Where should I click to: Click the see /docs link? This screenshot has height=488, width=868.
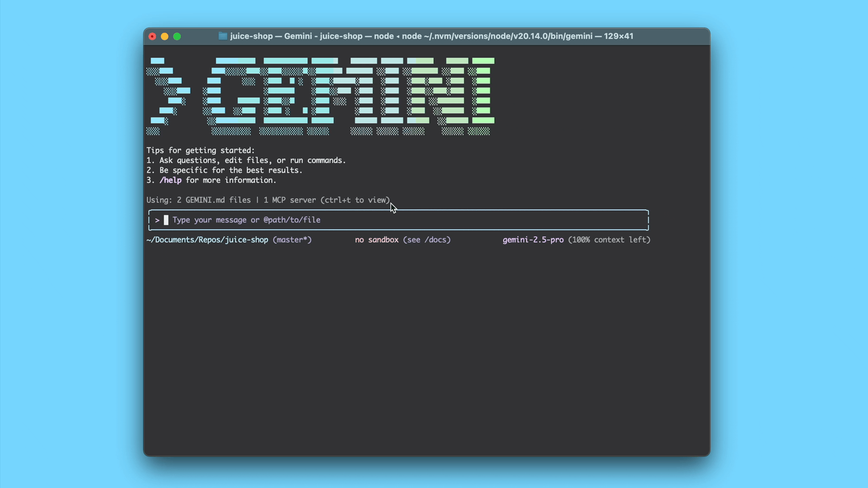426,240
